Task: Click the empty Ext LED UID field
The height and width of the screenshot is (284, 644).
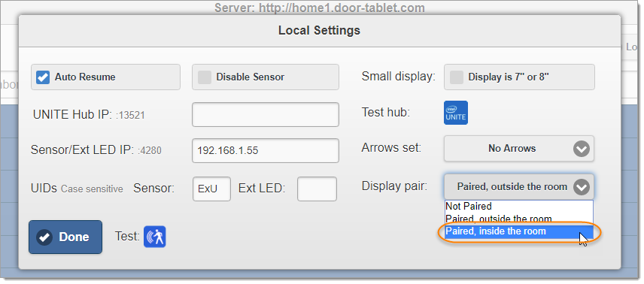Action: (x=317, y=189)
